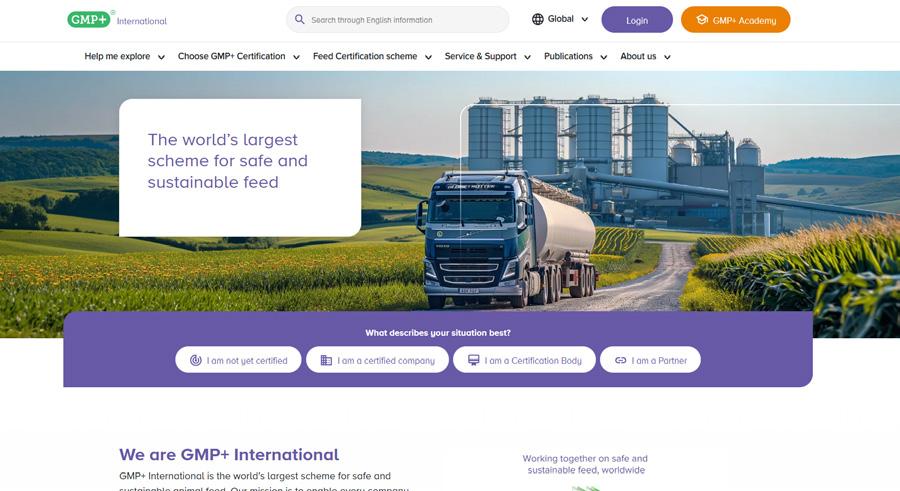Click the globe icon beside Global
900x491 pixels.
pos(538,19)
